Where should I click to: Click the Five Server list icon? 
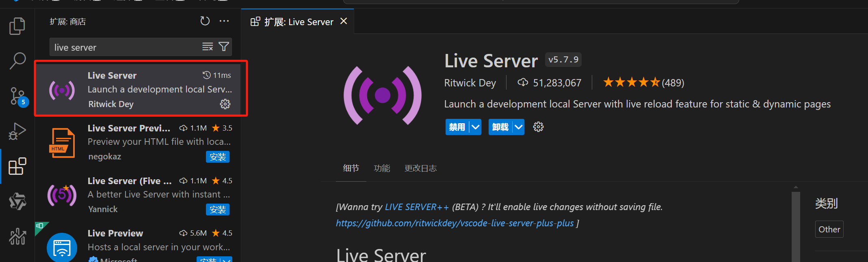coord(62,195)
